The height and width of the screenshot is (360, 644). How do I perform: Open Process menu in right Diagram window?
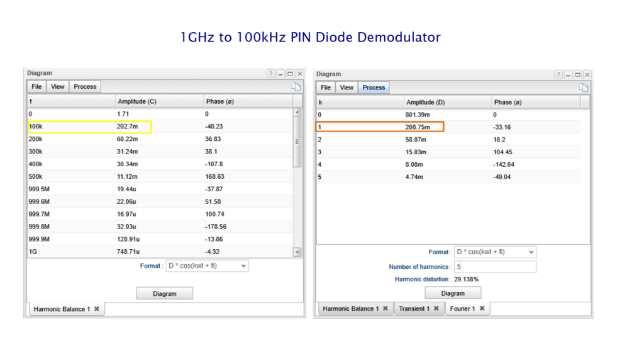pos(374,87)
